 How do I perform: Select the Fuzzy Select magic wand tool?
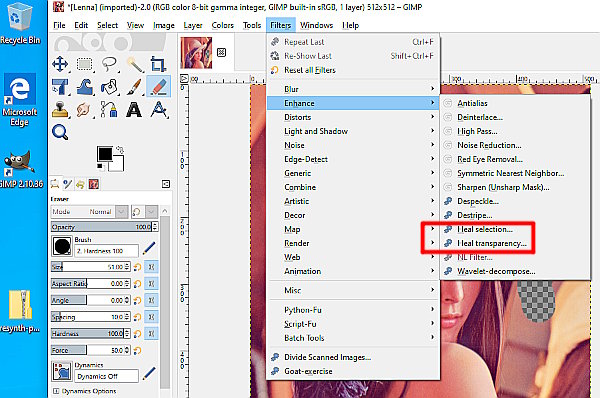[135, 64]
